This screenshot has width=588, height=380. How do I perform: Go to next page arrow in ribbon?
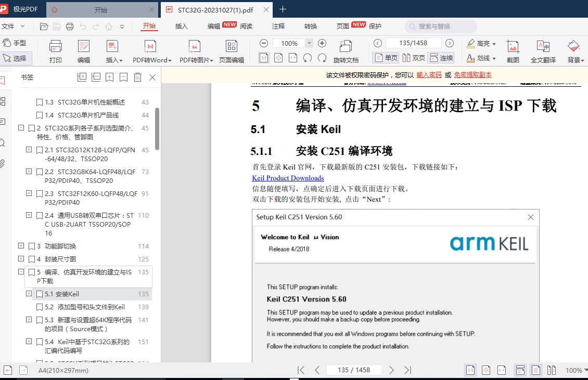tap(450, 43)
